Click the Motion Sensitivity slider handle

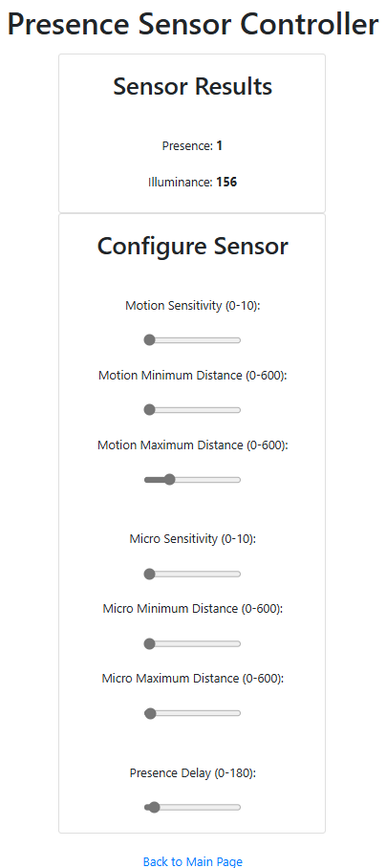tap(149, 340)
